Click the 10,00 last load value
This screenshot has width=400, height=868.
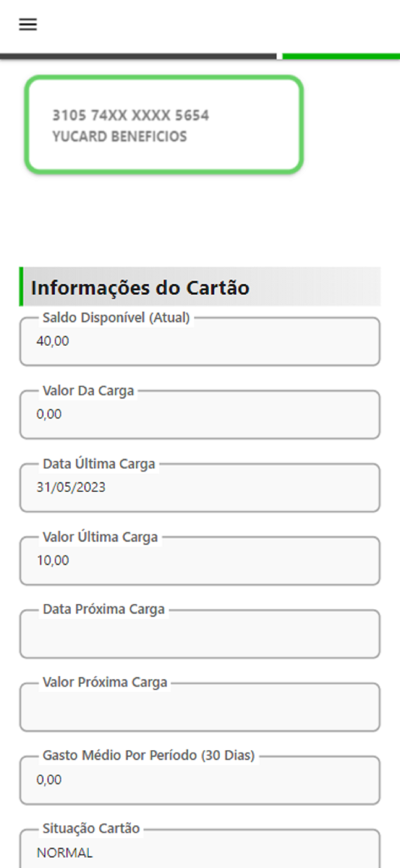[x=53, y=560]
